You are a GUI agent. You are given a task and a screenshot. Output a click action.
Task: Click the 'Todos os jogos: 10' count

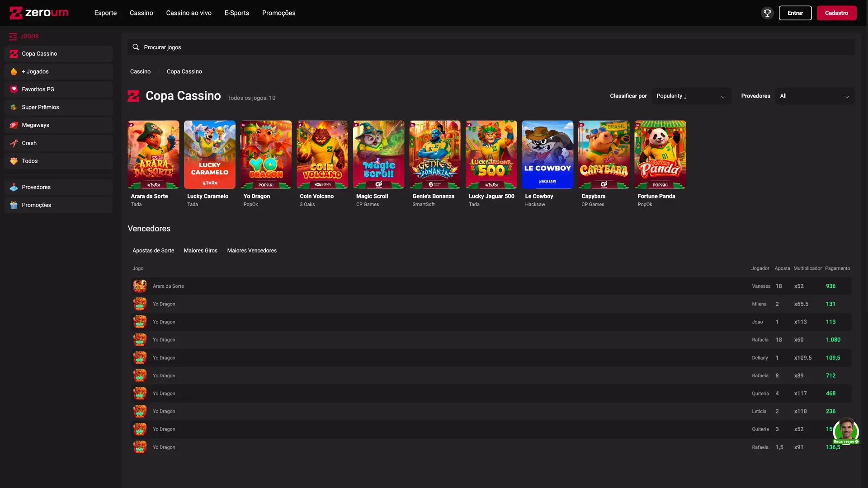click(251, 98)
